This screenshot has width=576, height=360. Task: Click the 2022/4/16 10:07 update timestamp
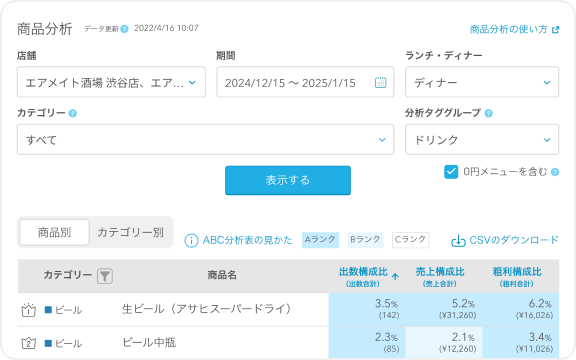[166, 28]
